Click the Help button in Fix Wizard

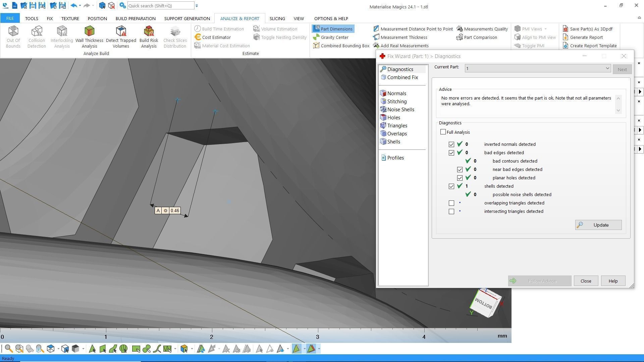pyautogui.click(x=613, y=281)
